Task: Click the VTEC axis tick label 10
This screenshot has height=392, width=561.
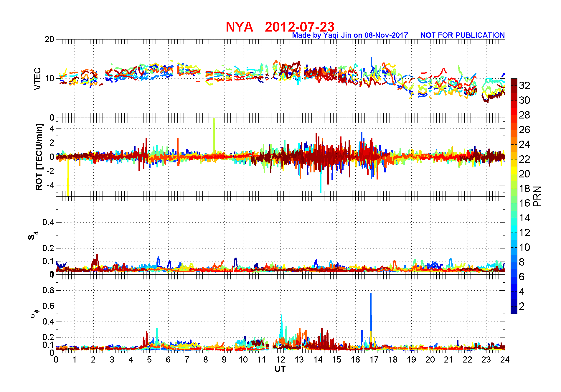Action: point(49,78)
